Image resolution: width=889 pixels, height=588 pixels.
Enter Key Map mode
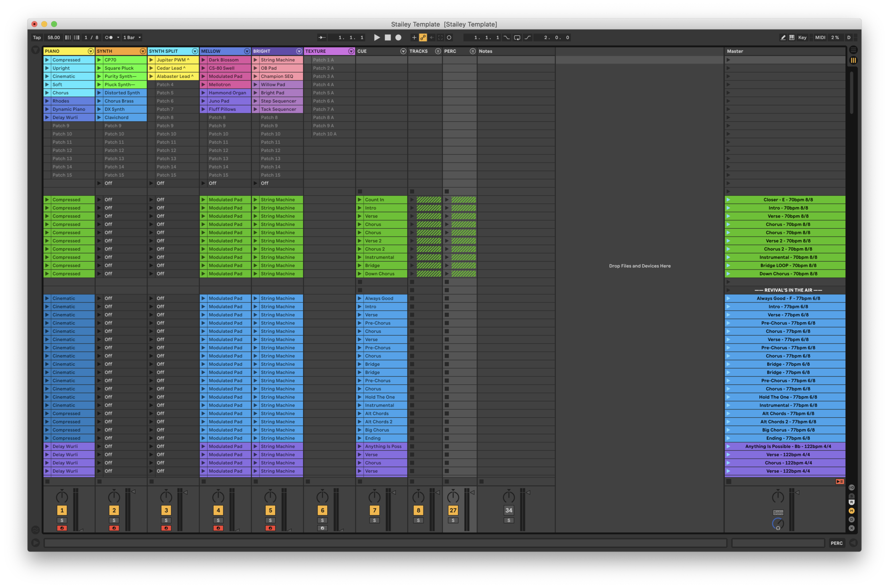(802, 37)
